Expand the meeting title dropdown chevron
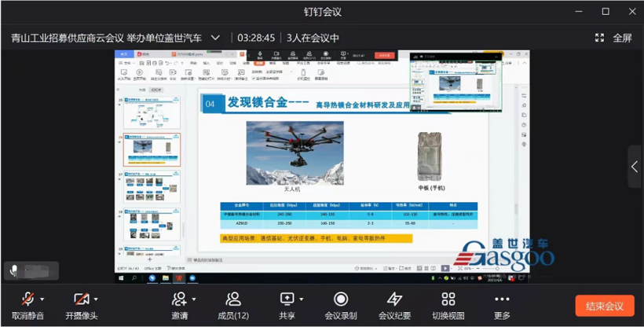Viewport: 644px width, 327px height. click(x=215, y=38)
